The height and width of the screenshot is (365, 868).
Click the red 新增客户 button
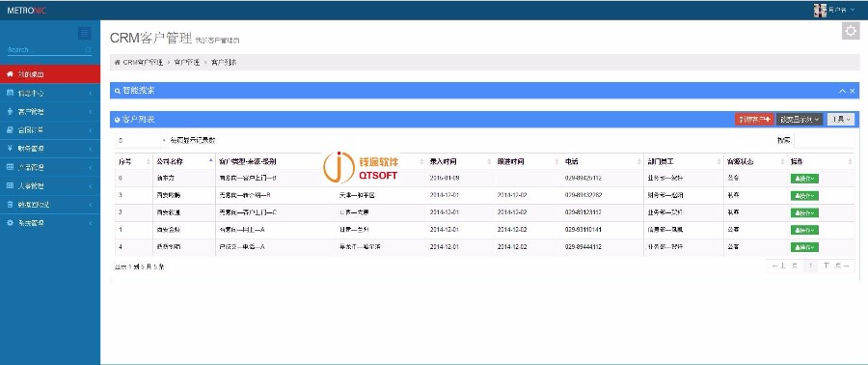[754, 119]
